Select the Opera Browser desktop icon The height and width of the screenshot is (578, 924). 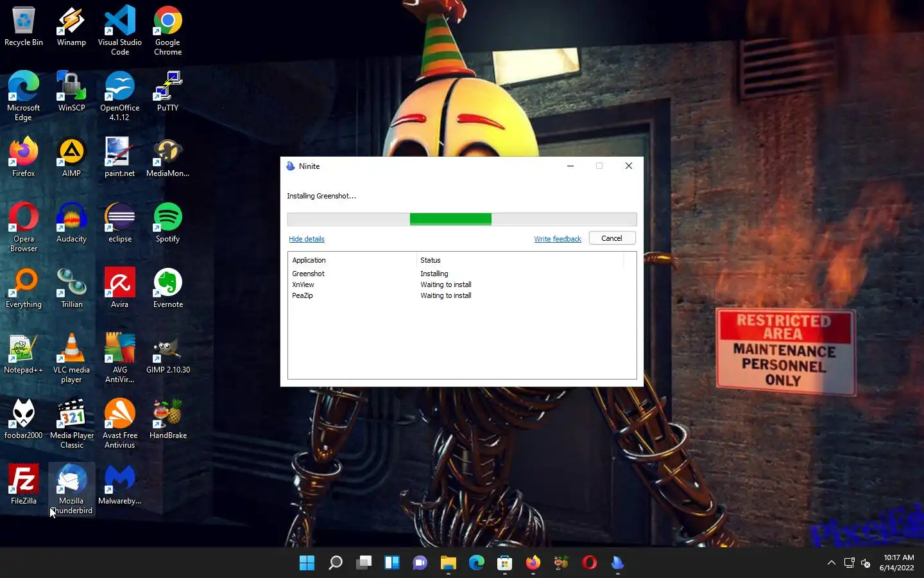pos(24,227)
